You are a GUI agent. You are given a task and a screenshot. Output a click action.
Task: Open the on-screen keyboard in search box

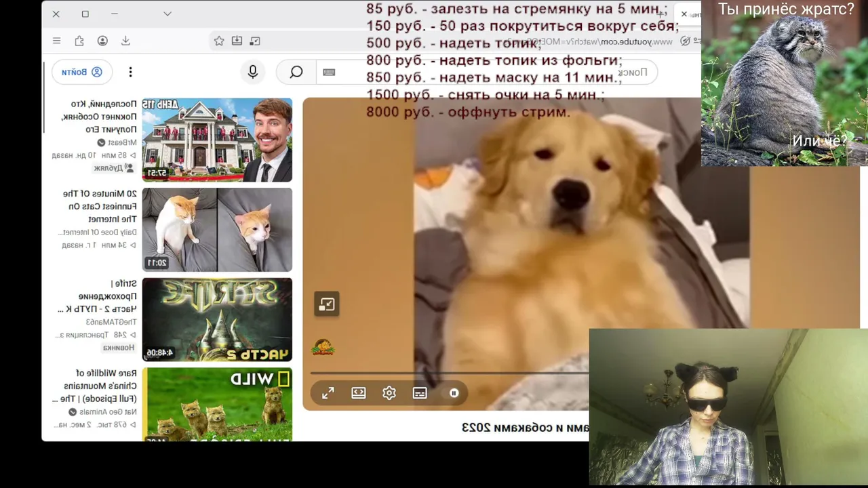329,72
